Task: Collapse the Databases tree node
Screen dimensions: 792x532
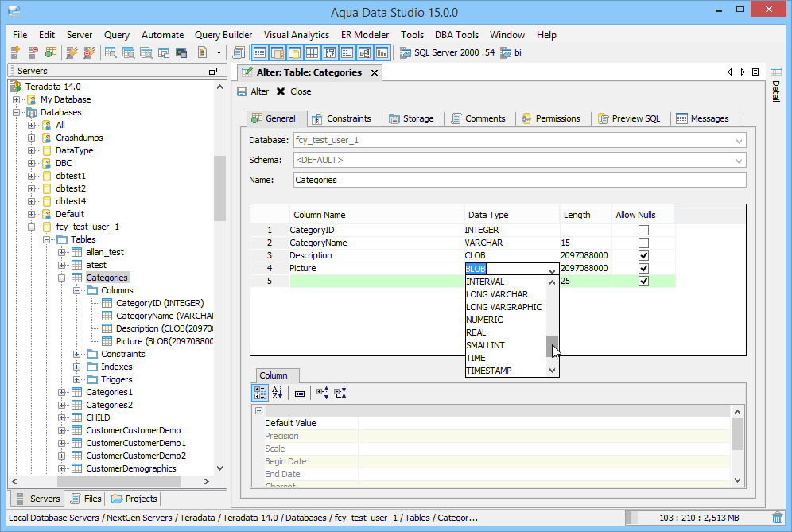Action: [x=16, y=112]
